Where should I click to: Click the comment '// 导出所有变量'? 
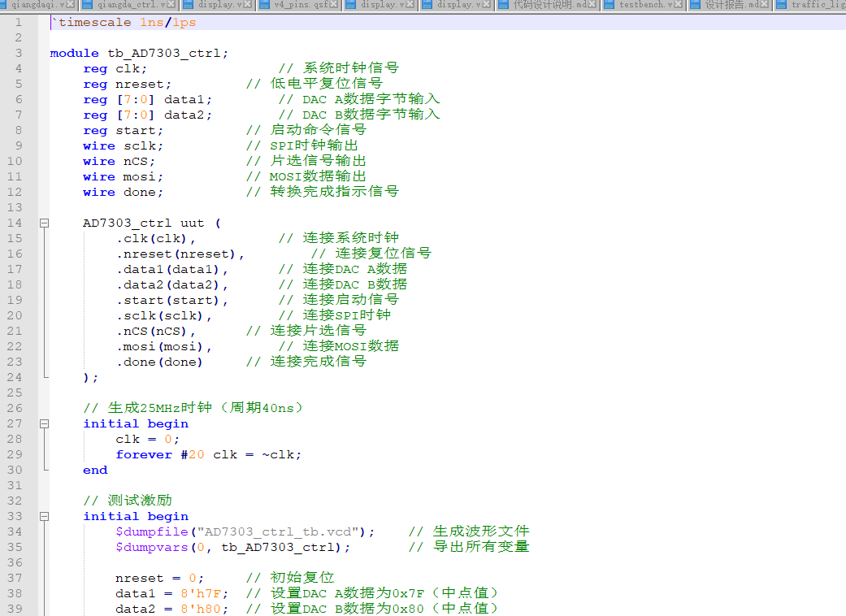(469, 546)
